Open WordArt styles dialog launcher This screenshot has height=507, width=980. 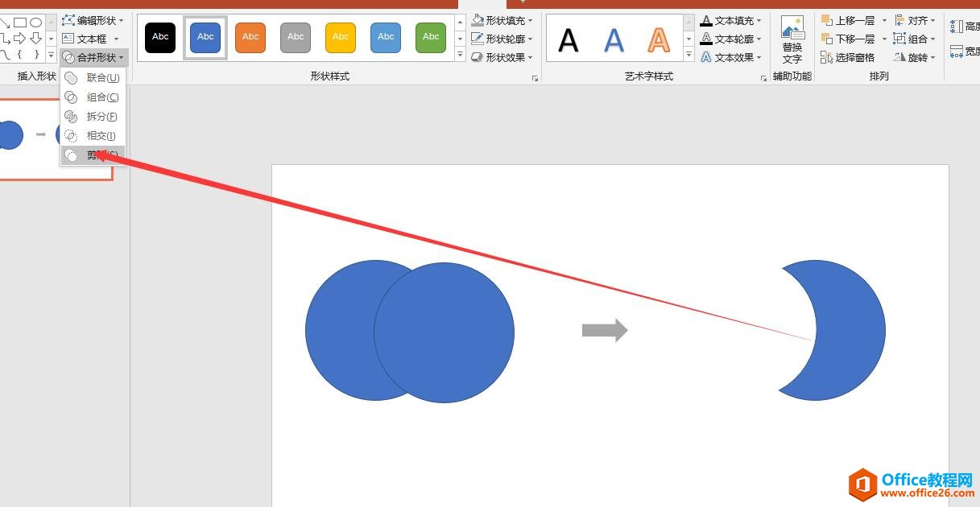coord(764,78)
